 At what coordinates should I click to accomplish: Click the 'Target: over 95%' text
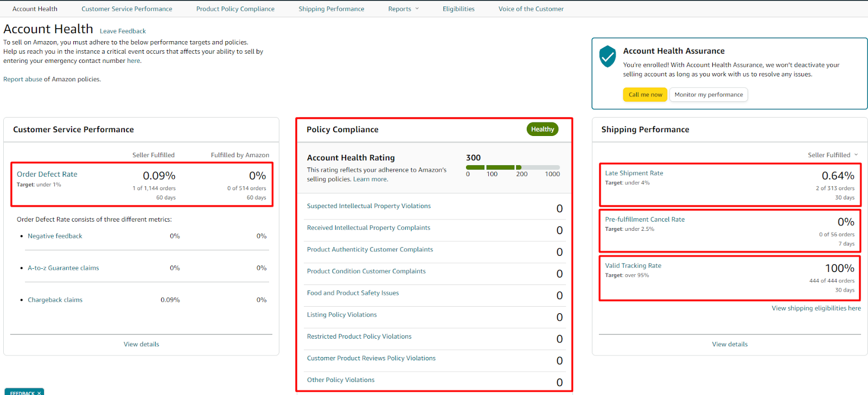[x=627, y=275]
